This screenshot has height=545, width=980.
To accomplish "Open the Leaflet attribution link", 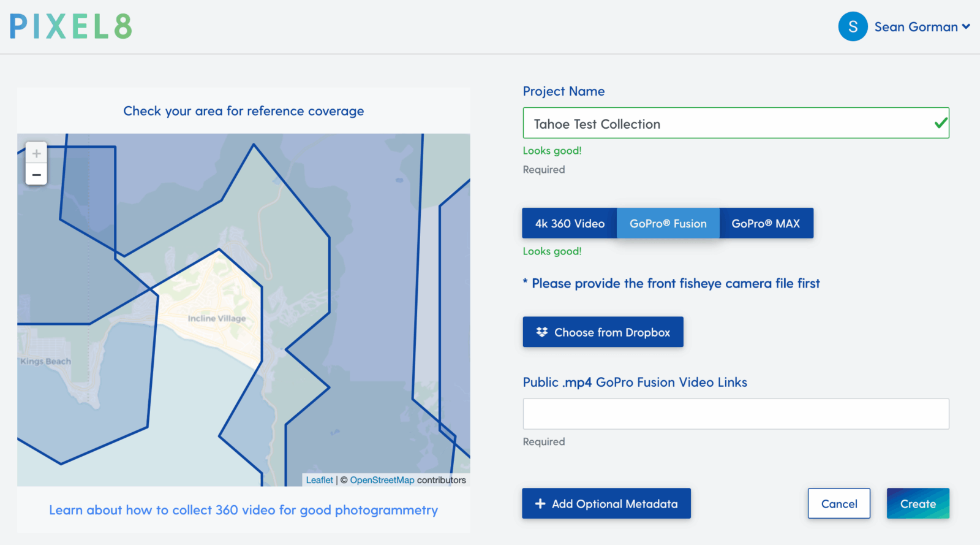I will coord(319,480).
